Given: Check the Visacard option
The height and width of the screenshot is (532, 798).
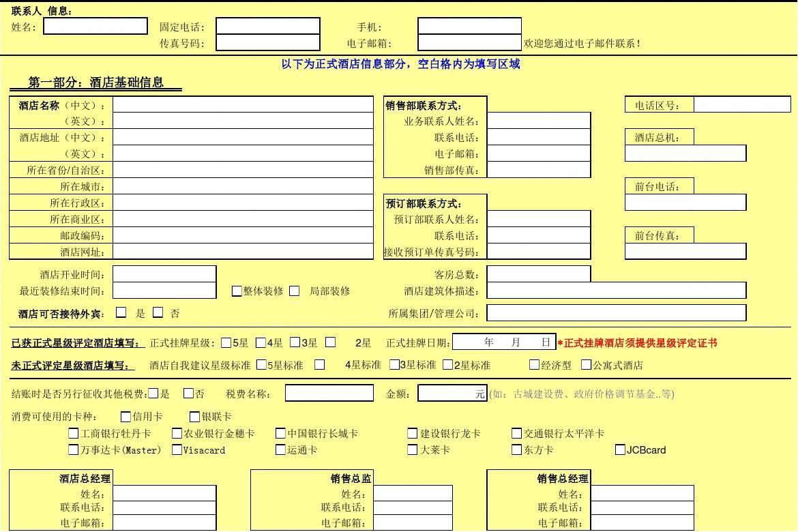Looking at the screenshot, I should tap(177, 449).
